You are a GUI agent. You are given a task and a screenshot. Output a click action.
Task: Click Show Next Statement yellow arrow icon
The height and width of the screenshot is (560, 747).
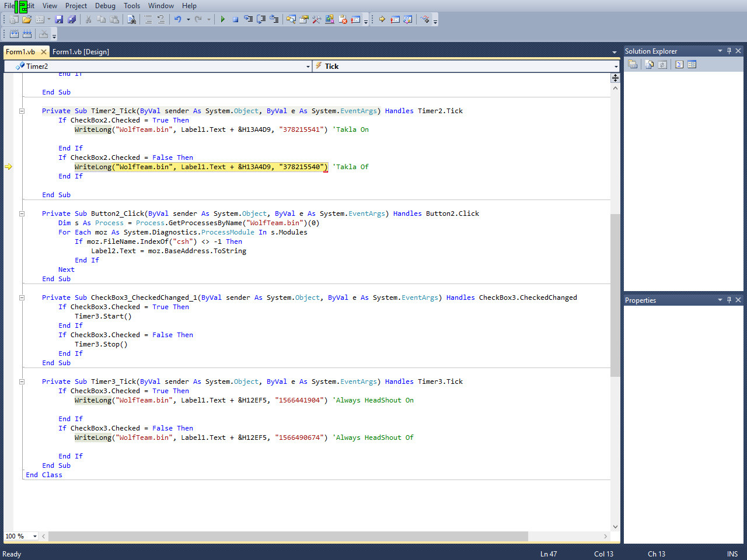click(x=382, y=19)
